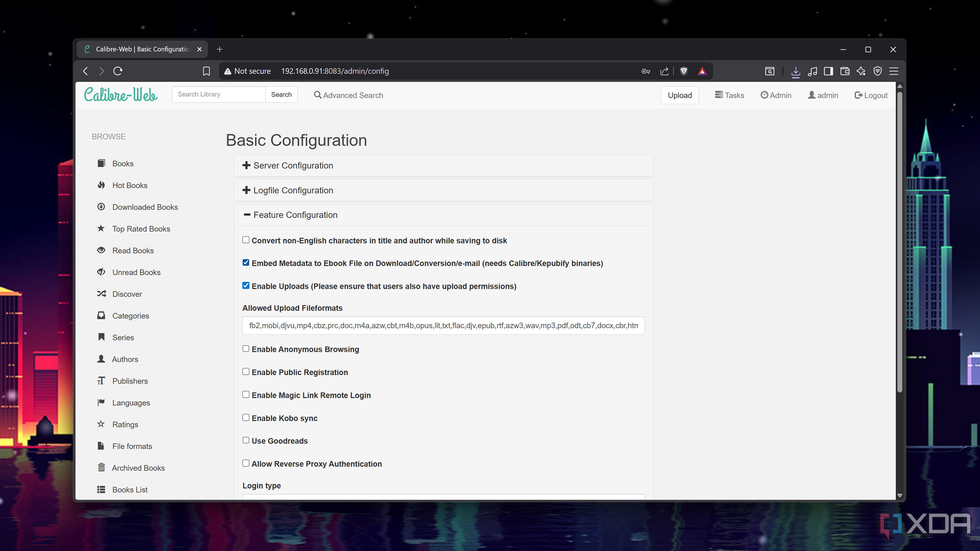Click the Downloaded Books icon

(x=101, y=207)
